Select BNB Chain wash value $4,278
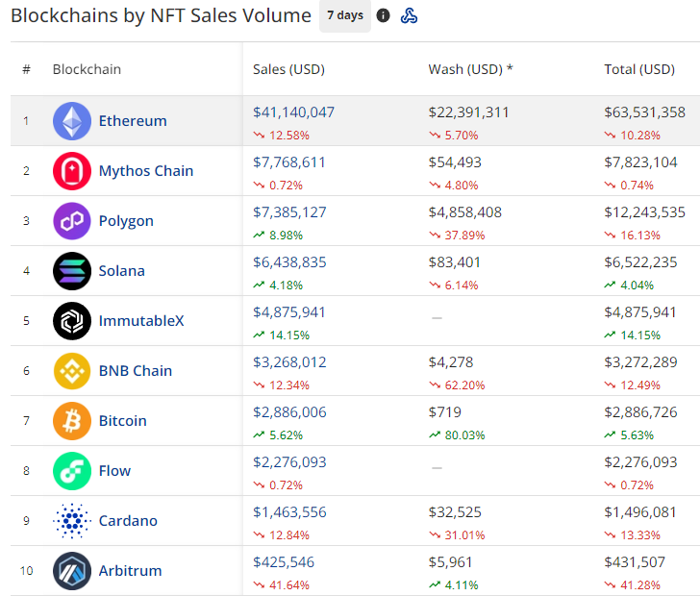Viewport: 700px width, 596px height. (450, 362)
